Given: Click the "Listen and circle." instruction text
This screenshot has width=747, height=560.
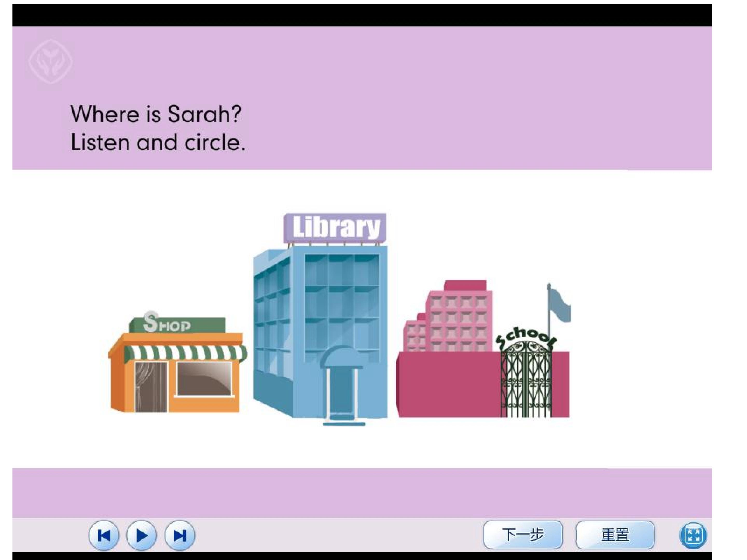Looking at the screenshot, I should (x=158, y=142).
